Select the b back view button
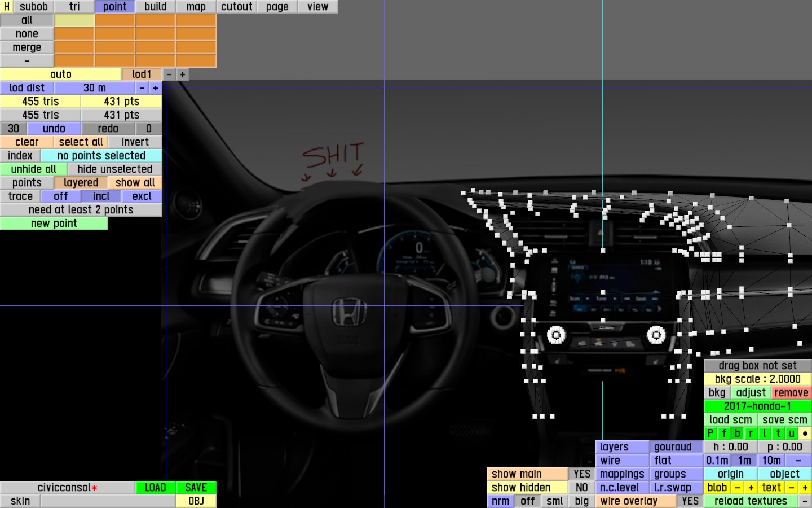The width and height of the screenshot is (812, 508). pyautogui.click(x=738, y=433)
